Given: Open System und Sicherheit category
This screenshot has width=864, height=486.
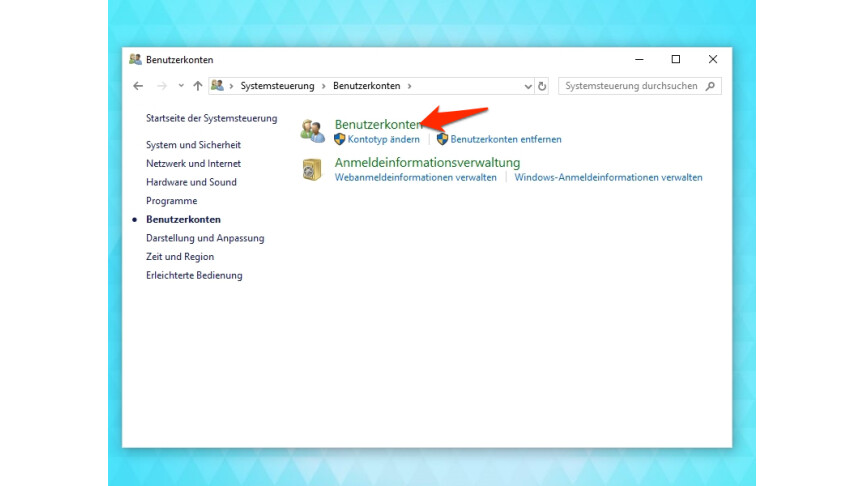Looking at the screenshot, I should point(193,145).
